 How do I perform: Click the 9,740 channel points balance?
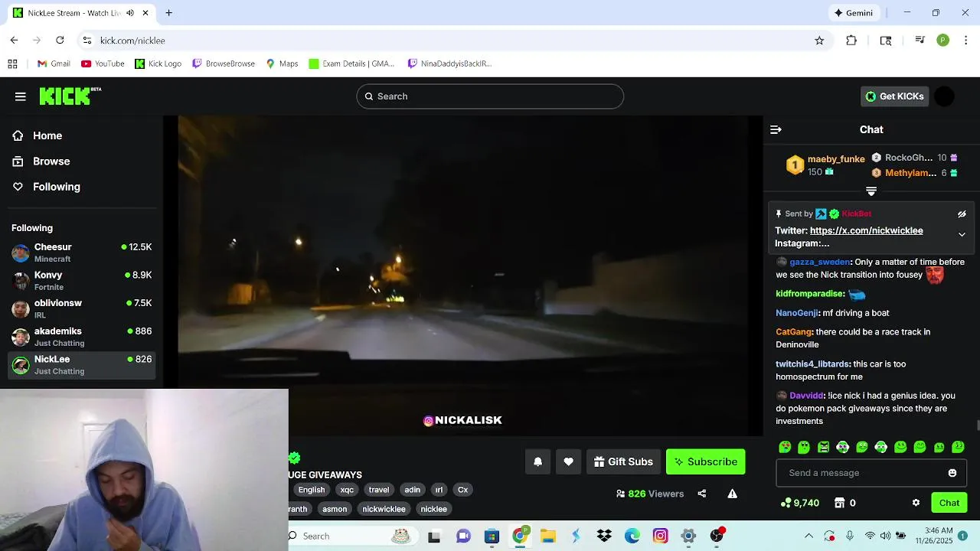[800, 503]
